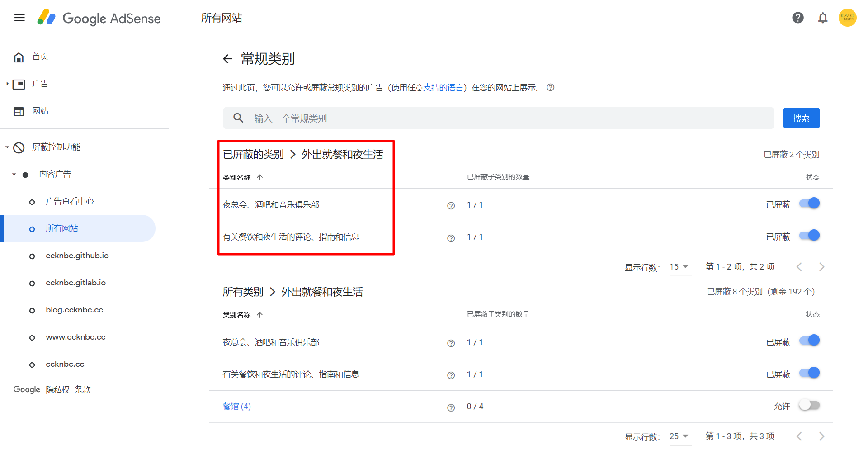Click the profile avatar in the header
The image size is (868, 464).
coord(848,18)
